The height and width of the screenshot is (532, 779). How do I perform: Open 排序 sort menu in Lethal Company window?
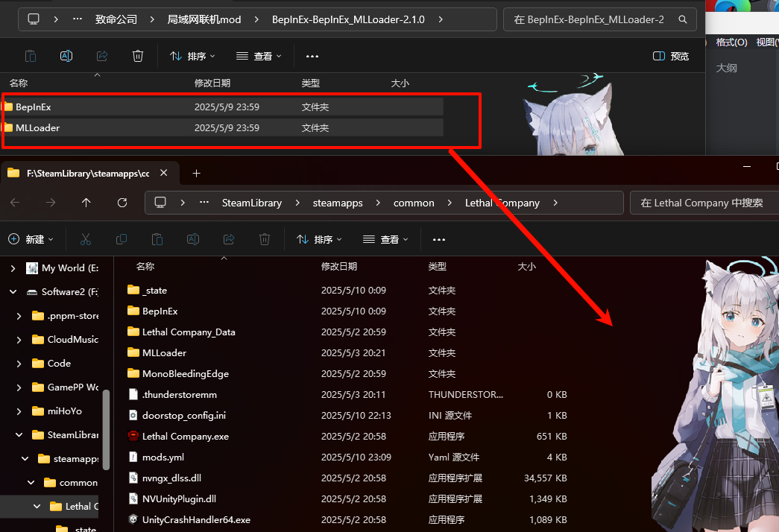319,239
